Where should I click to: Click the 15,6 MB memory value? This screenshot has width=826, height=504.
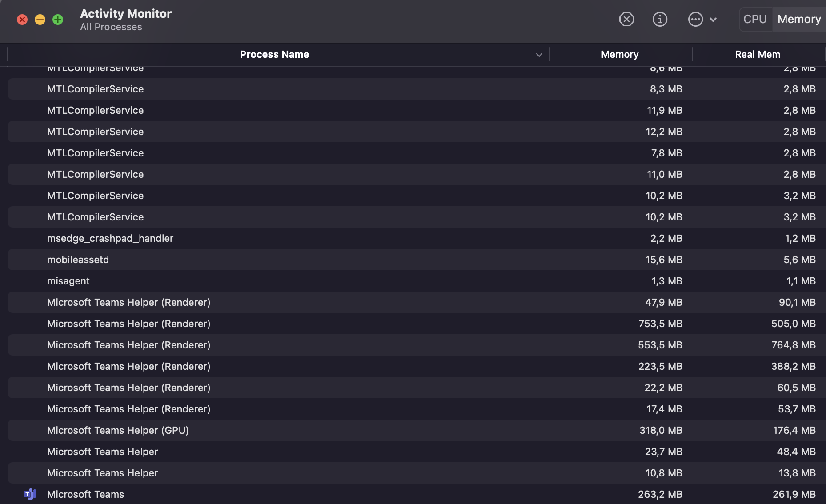[x=664, y=260]
